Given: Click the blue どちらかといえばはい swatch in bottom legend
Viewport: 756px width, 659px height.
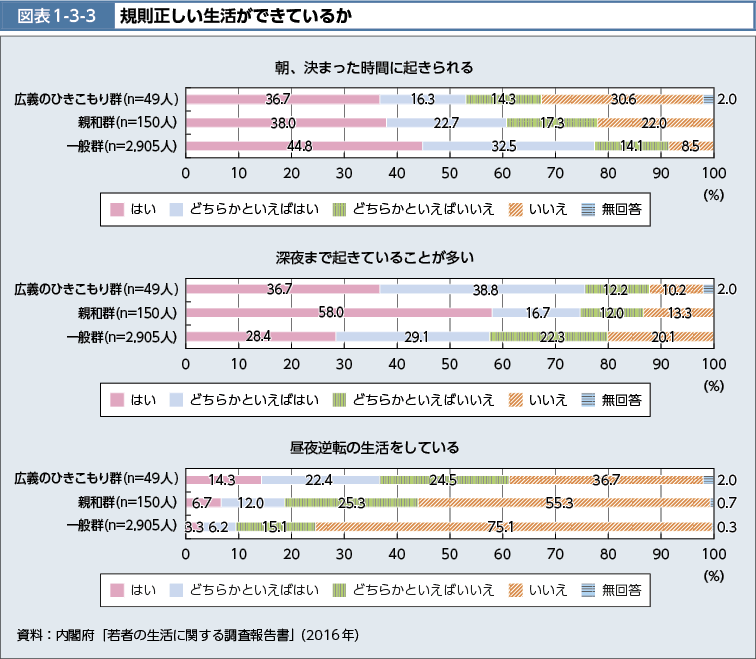Looking at the screenshot, I should click(178, 590).
